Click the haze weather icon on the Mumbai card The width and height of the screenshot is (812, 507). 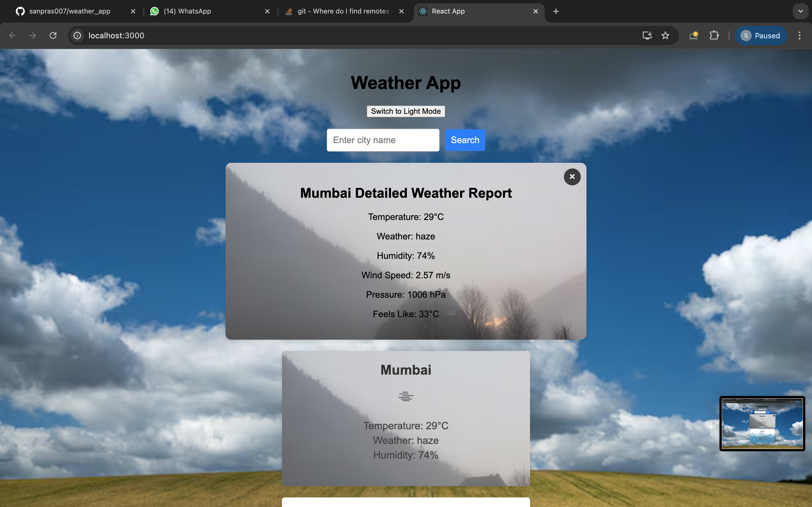405,396
